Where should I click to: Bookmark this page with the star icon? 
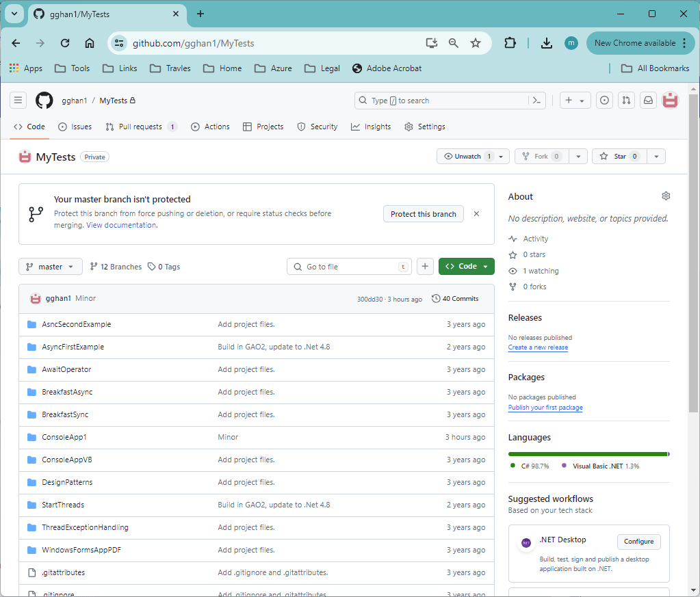[x=476, y=43]
